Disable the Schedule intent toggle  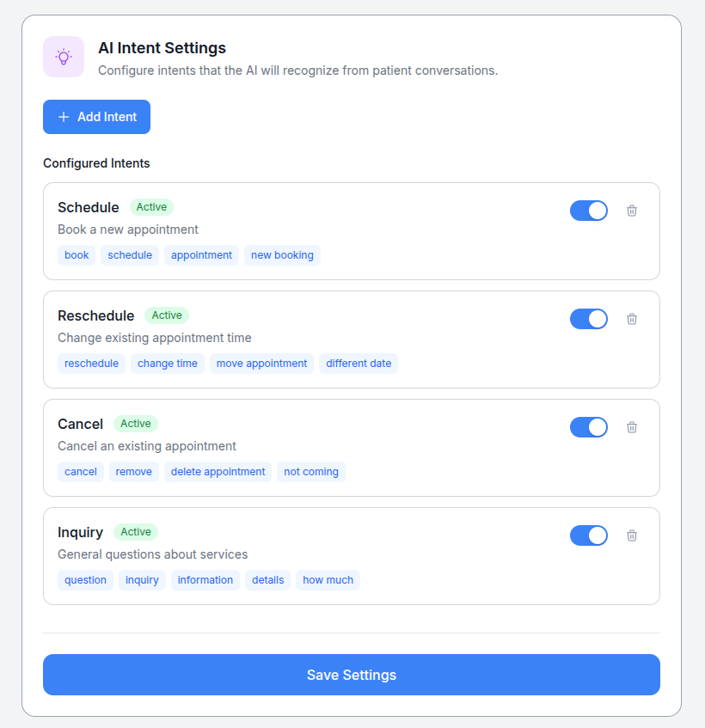tap(588, 210)
